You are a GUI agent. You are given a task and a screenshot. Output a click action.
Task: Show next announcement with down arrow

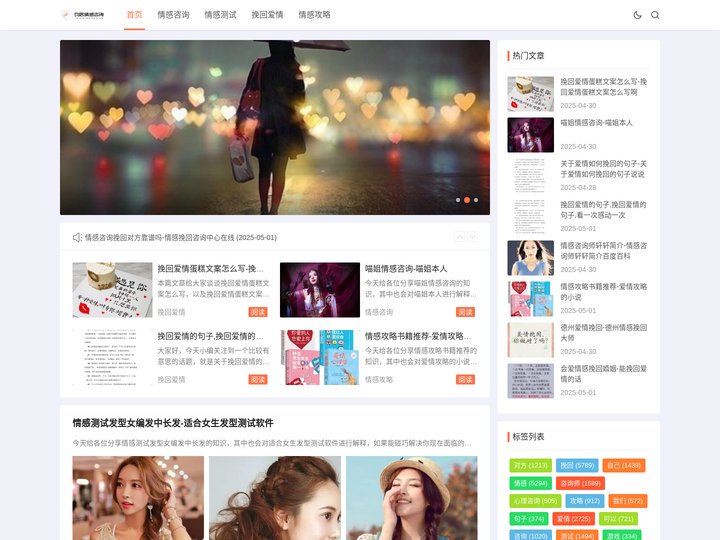(472, 236)
